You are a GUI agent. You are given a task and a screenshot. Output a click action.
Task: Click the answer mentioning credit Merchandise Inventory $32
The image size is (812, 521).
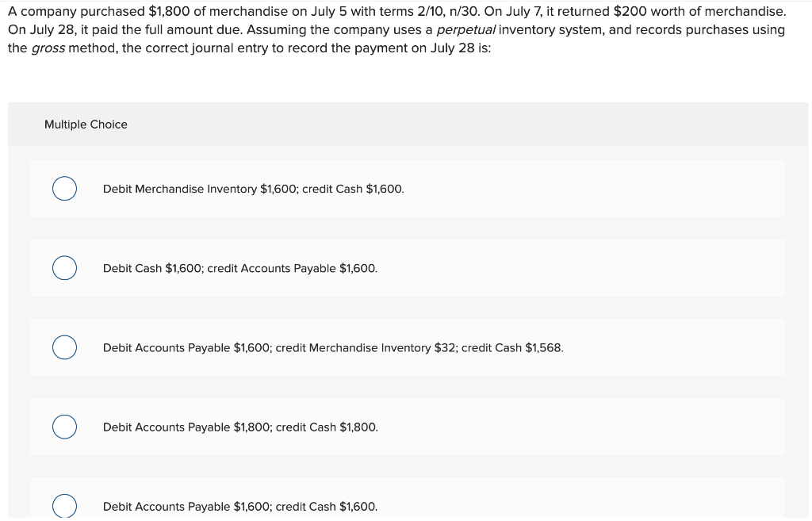333,347
